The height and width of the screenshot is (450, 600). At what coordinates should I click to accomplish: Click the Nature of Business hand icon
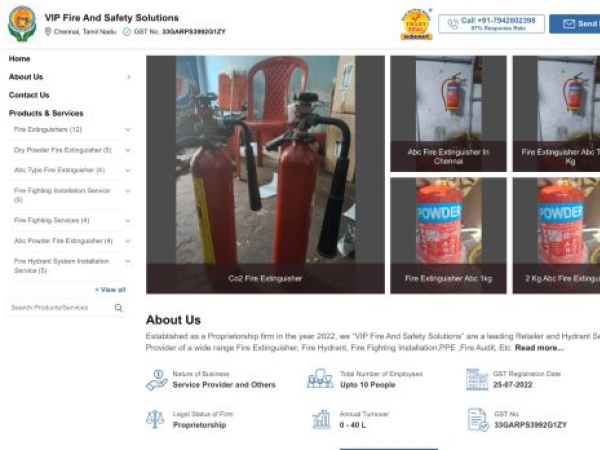tap(157, 380)
